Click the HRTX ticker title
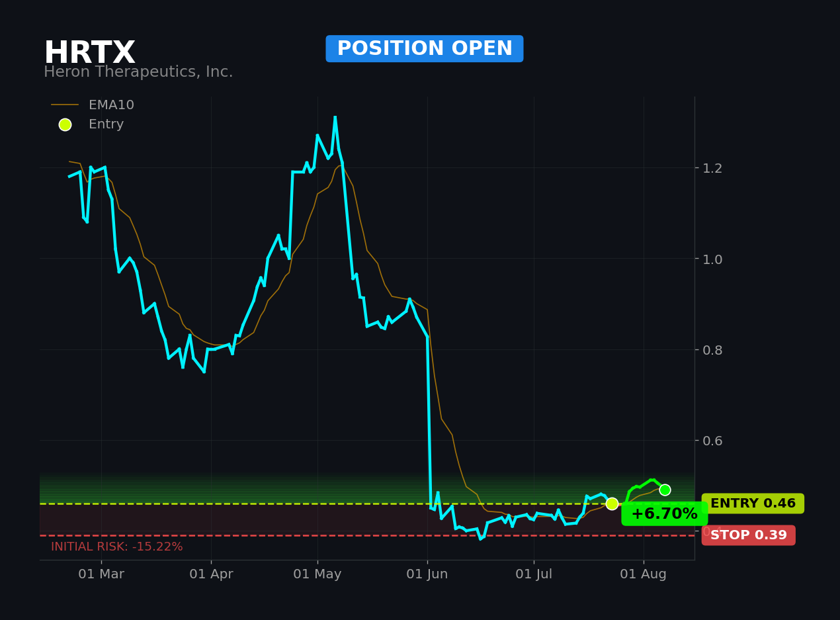840x620 pixels. (x=89, y=53)
